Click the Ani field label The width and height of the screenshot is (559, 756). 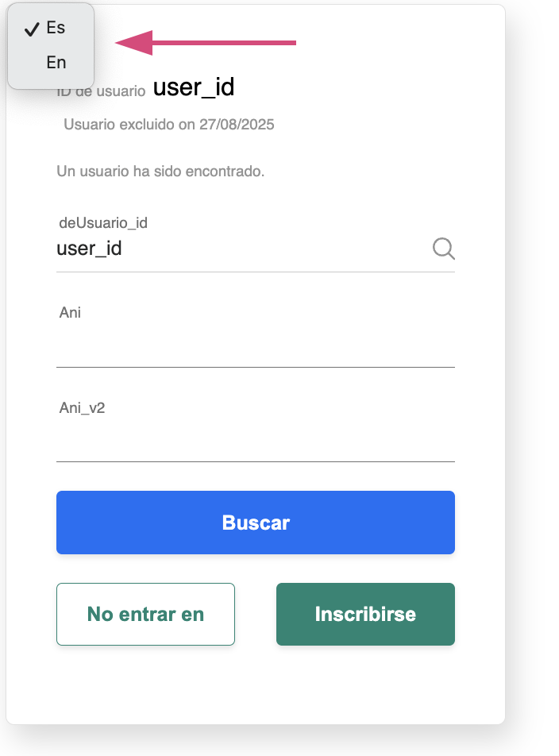(70, 313)
